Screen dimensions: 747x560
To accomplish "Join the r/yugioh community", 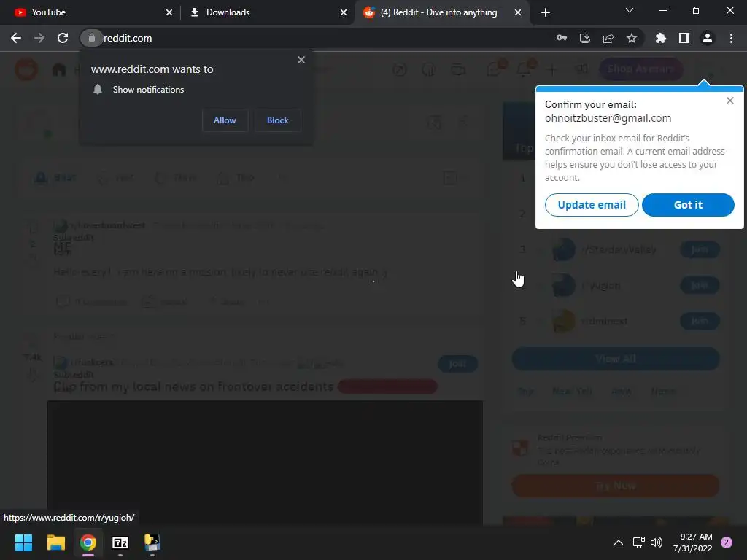I will (x=700, y=285).
